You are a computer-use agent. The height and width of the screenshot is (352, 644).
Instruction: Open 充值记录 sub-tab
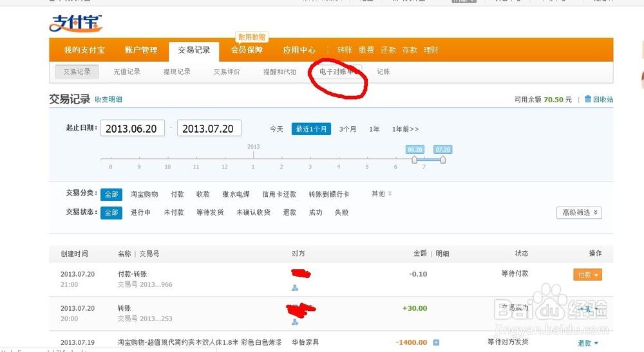(127, 71)
